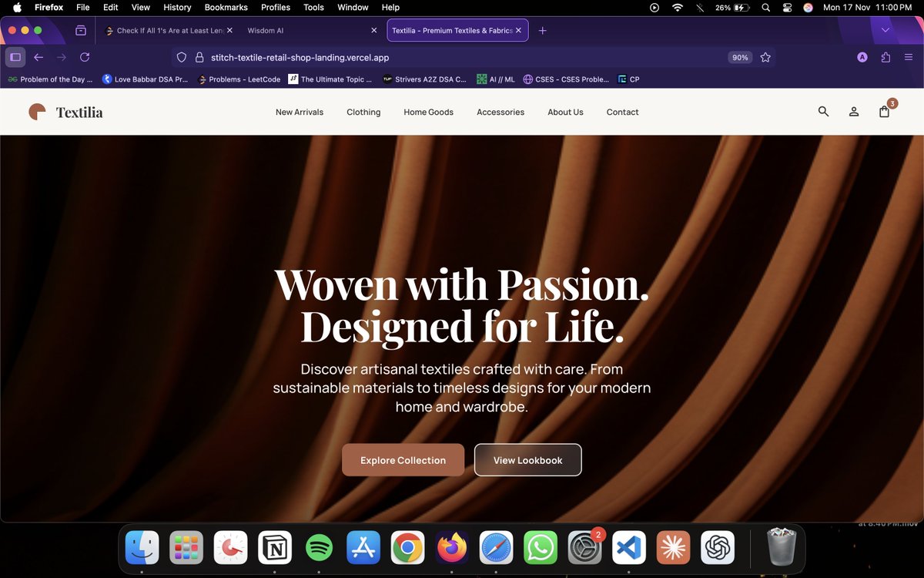Open WhatsApp from the Dock
This screenshot has width=924, height=578.
pos(541,548)
